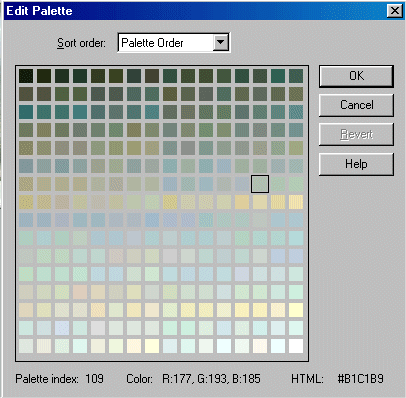This screenshot has width=406, height=398.
Task: Click the 'Sort order:' label
Action: [81, 43]
